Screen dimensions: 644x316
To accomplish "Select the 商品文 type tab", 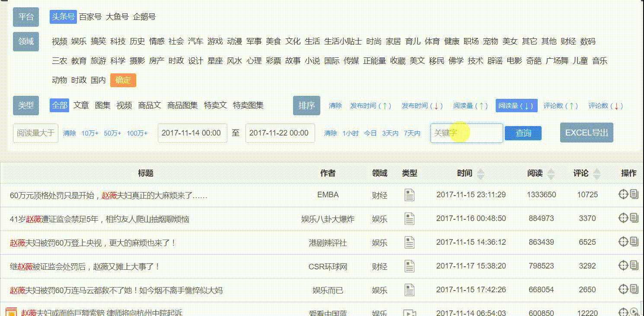I will (x=150, y=105).
